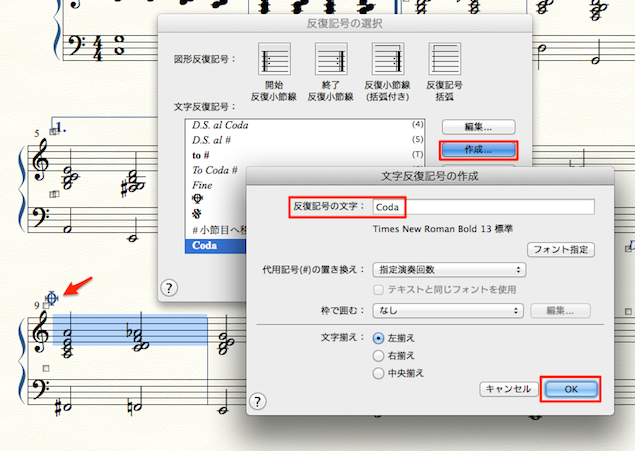The image size is (635, 451).
Task: Select the segno sign entry in the repeat list
Action: pos(197,214)
